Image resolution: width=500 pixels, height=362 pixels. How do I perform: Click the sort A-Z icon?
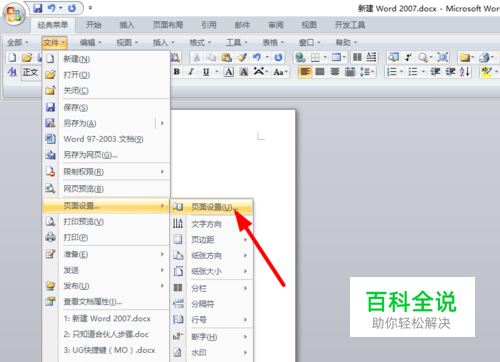point(465,72)
